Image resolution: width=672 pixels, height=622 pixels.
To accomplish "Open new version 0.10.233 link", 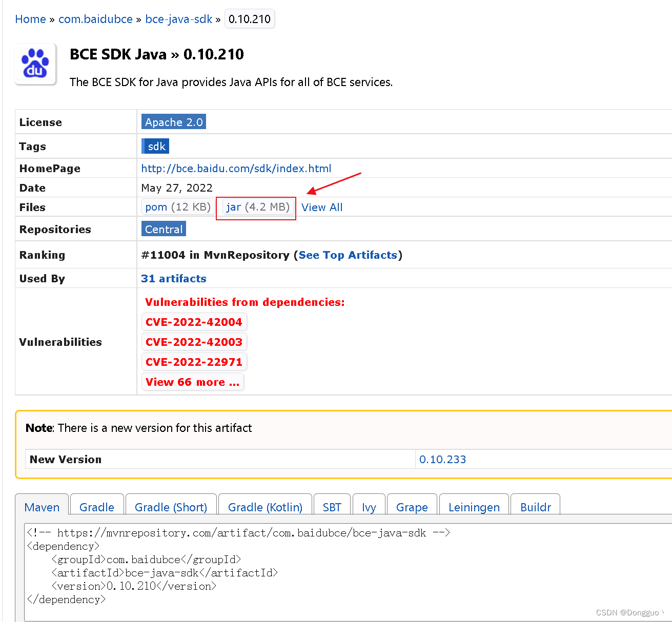I will (x=443, y=460).
